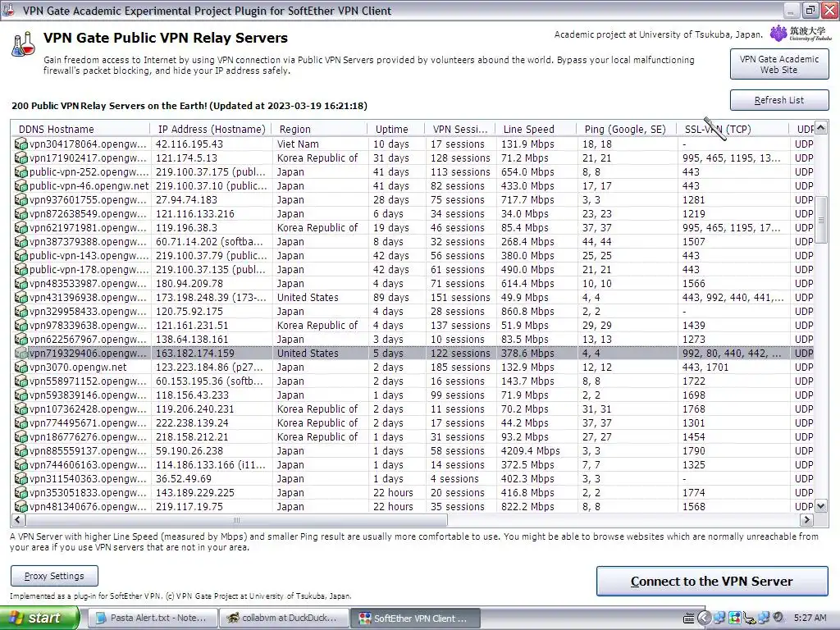Screen dimensions: 840x630
Task: Select the 89 days uptime cell
Action: coord(391,297)
